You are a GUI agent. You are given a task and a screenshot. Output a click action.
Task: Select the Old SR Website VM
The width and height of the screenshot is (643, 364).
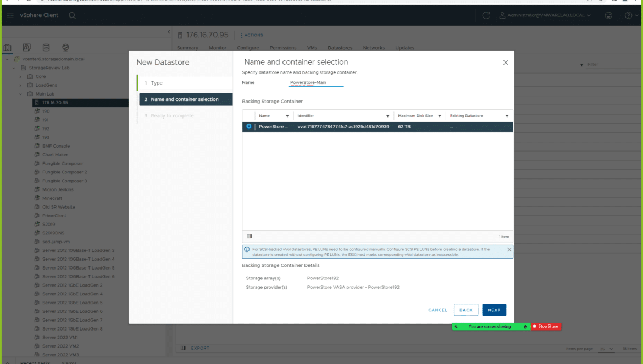pos(58,207)
